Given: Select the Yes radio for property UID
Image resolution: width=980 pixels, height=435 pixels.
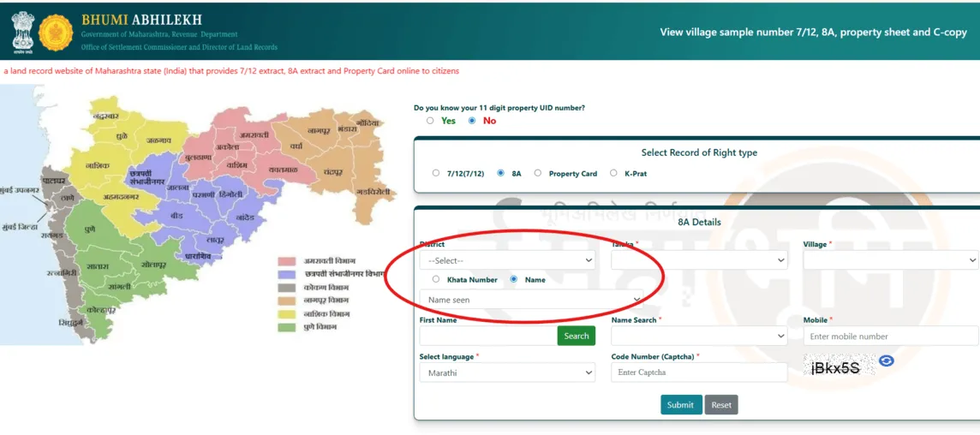Looking at the screenshot, I should click(x=430, y=121).
